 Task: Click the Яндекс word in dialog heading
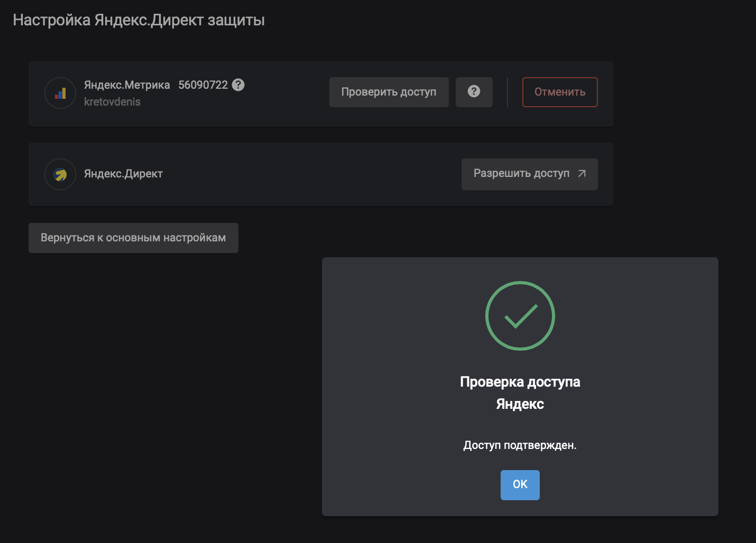point(520,404)
